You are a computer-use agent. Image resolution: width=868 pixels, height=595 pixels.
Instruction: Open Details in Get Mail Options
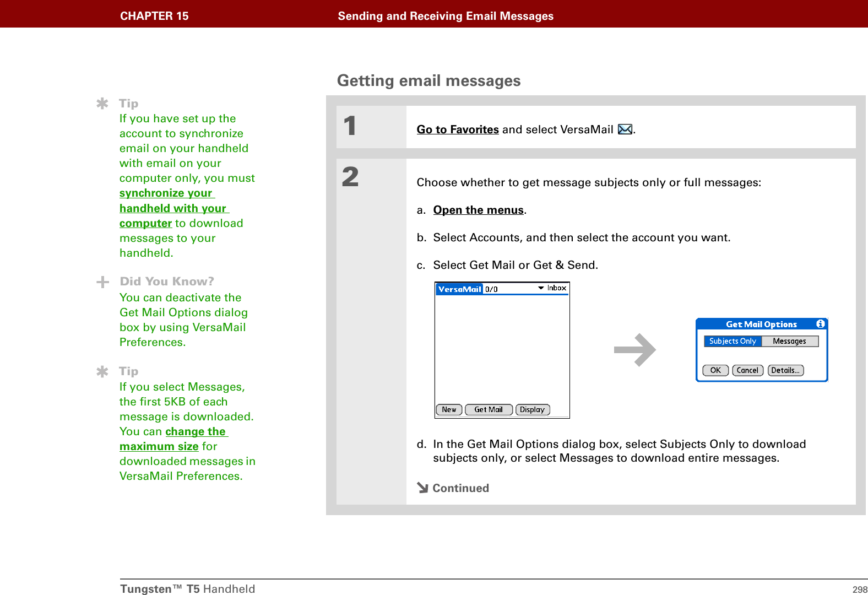click(x=785, y=370)
